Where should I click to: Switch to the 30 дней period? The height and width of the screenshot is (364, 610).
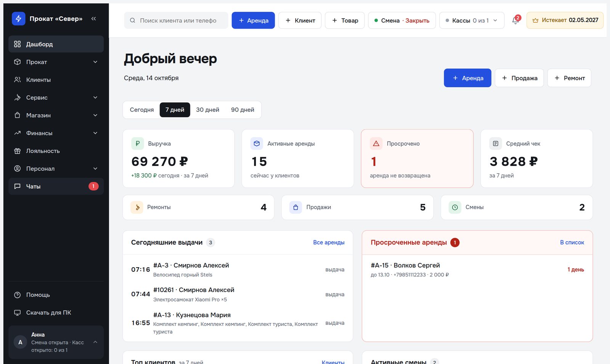coord(207,110)
